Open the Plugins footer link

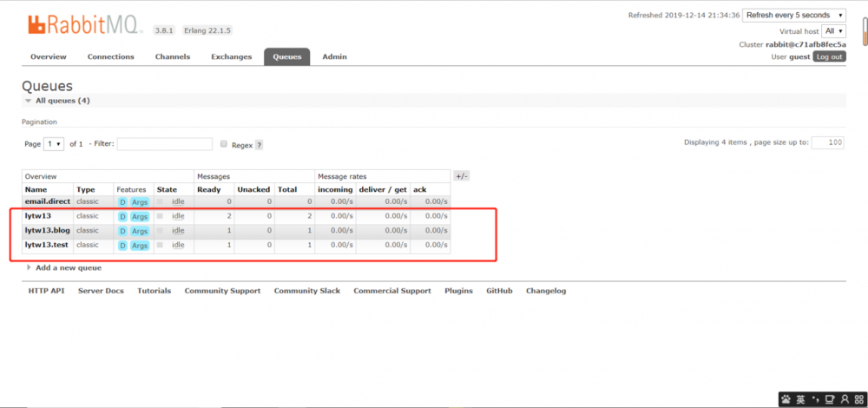(458, 291)
